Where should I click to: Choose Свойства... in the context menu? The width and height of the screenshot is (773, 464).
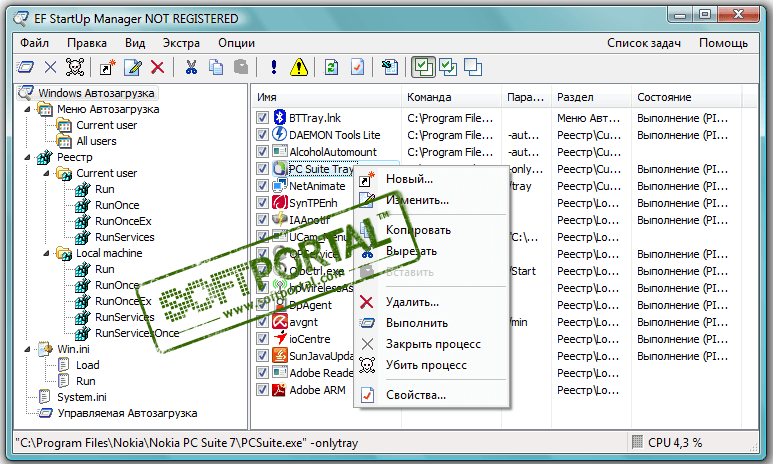tap(431, 395)
